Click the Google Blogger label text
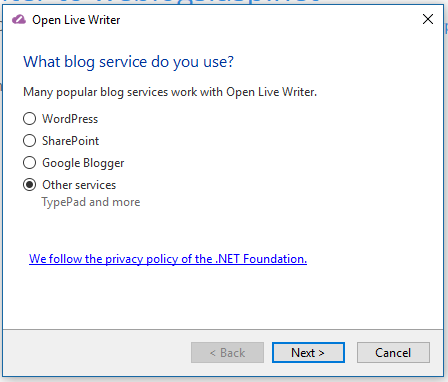The height and width of the screenshot is (382, 448). click(83, 163)
